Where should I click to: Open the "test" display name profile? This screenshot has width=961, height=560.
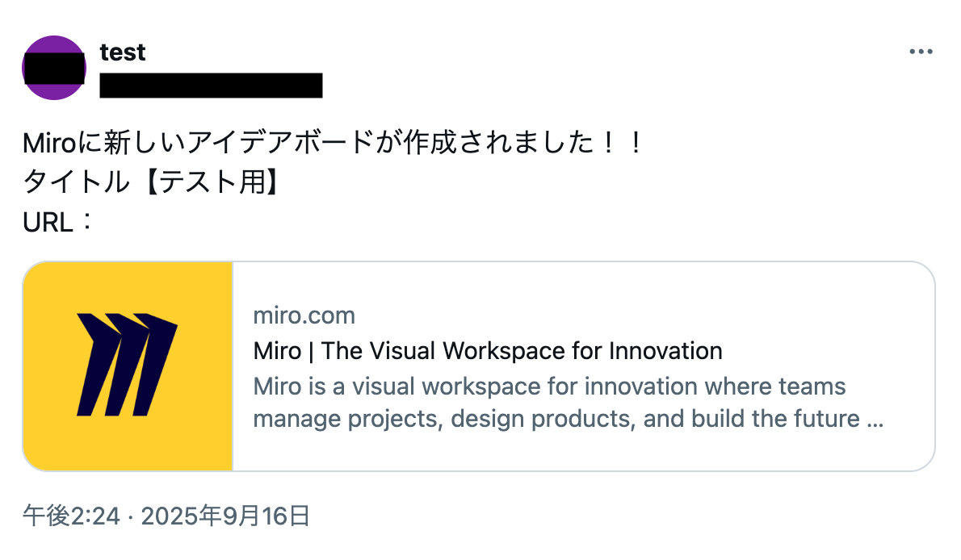[x=123, y=52]
